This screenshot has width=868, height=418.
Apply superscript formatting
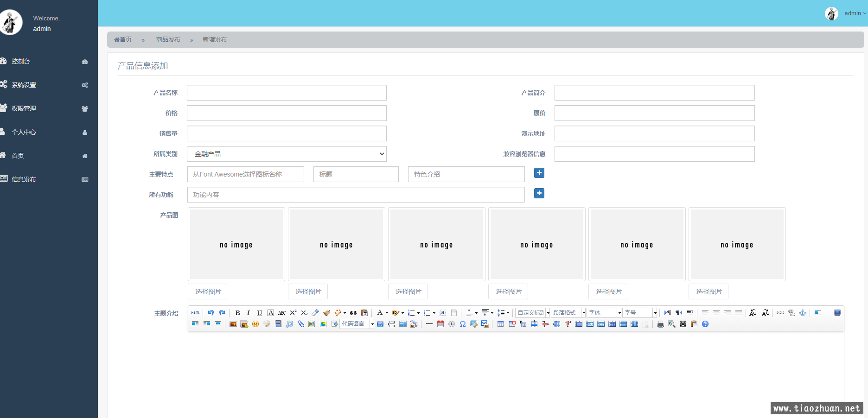[293, 313]
